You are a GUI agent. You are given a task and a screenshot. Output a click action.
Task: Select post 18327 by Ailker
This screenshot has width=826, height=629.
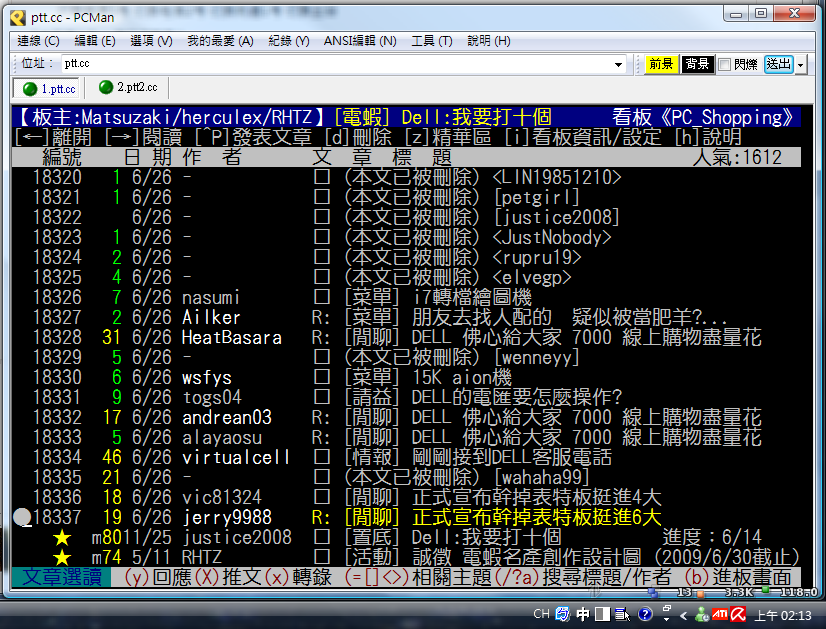[406, 317]
